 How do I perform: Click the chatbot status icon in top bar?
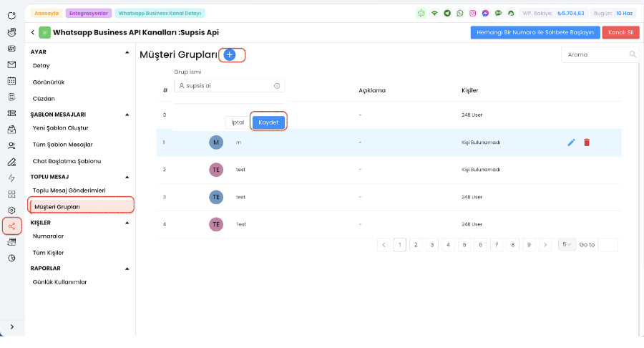click(421, 13)
